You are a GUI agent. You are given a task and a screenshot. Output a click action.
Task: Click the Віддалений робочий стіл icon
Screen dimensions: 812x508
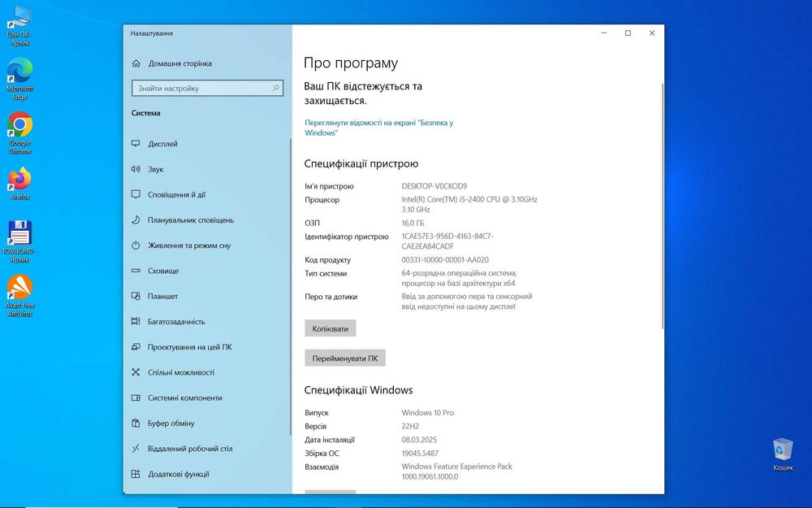pos(136,449)
